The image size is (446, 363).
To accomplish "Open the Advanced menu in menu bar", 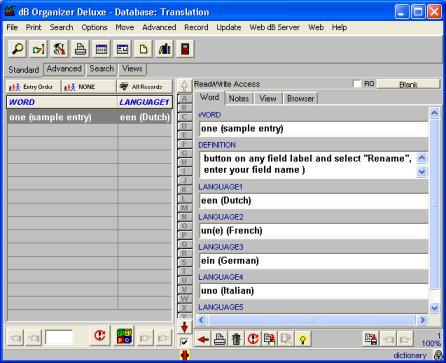I will (159, 27).
